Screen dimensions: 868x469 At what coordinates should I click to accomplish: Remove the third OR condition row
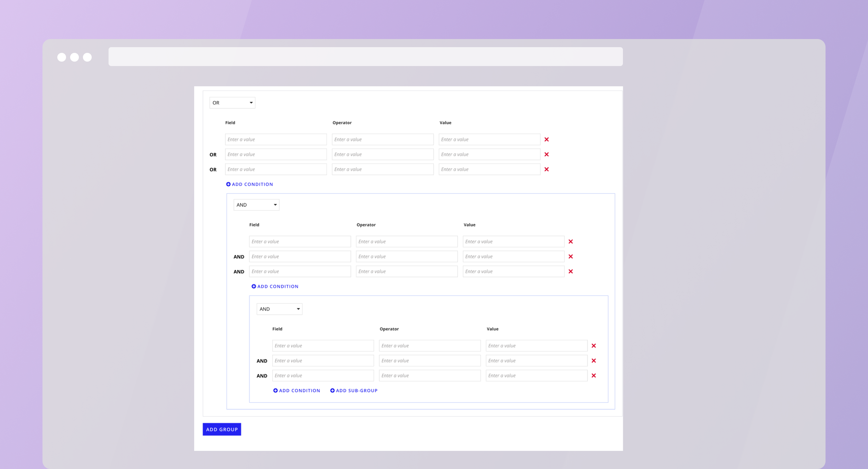pyautogui.click(x=546, y=169)
